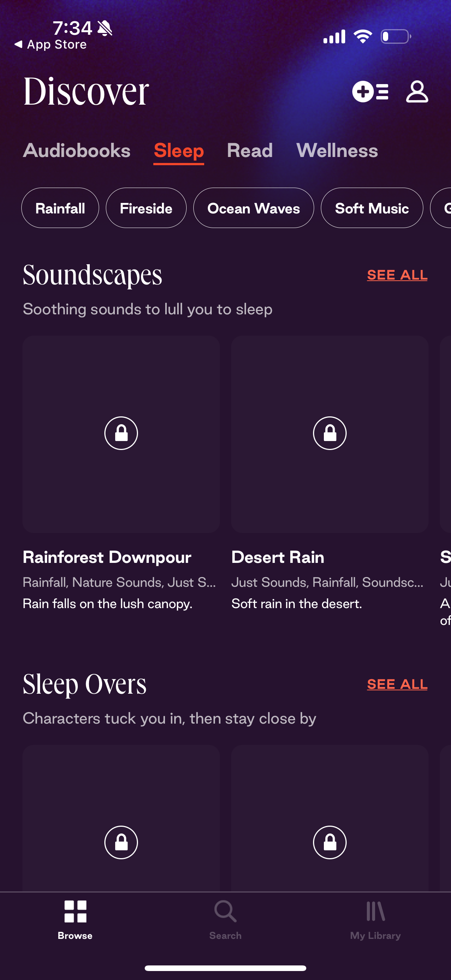Enable the Ocean Waves filter
Screen dimensions: 451x980
pos(254,208)
